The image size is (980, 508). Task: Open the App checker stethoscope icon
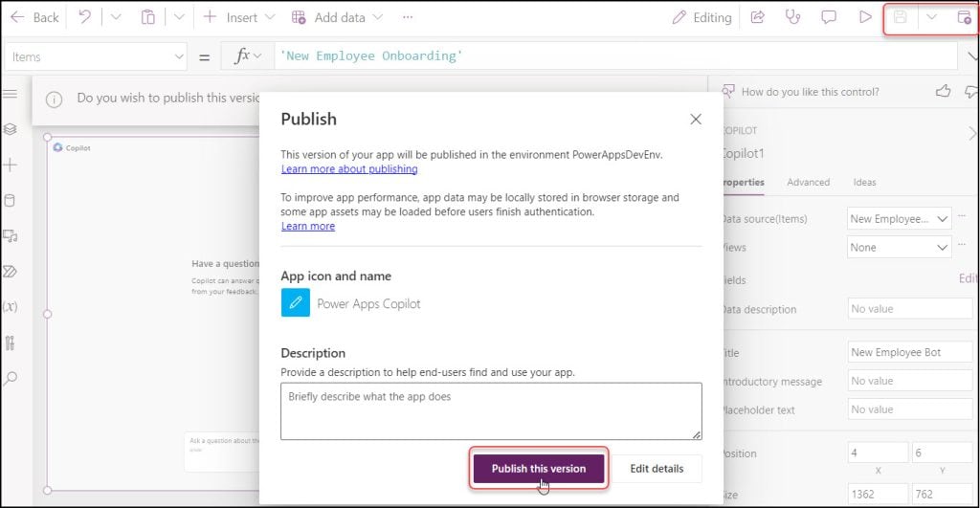pos(792,17)
